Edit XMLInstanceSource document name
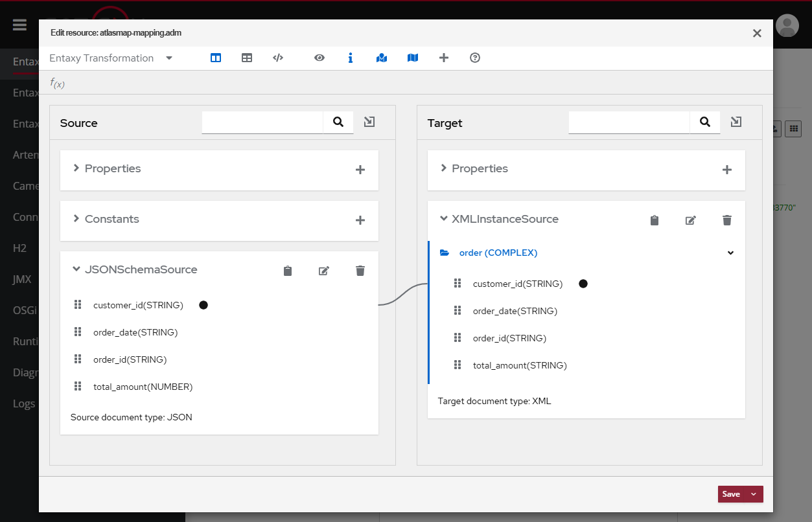This screenshot has width=812, height=522. [691, 220]
